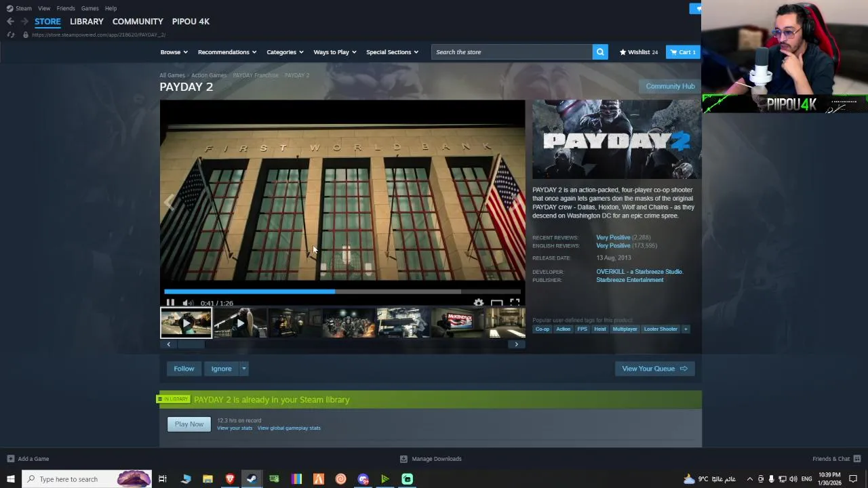Open the PIPOU 4K profile tab
The height and width of the screenshot is (488, 868).
click(191, 22)
